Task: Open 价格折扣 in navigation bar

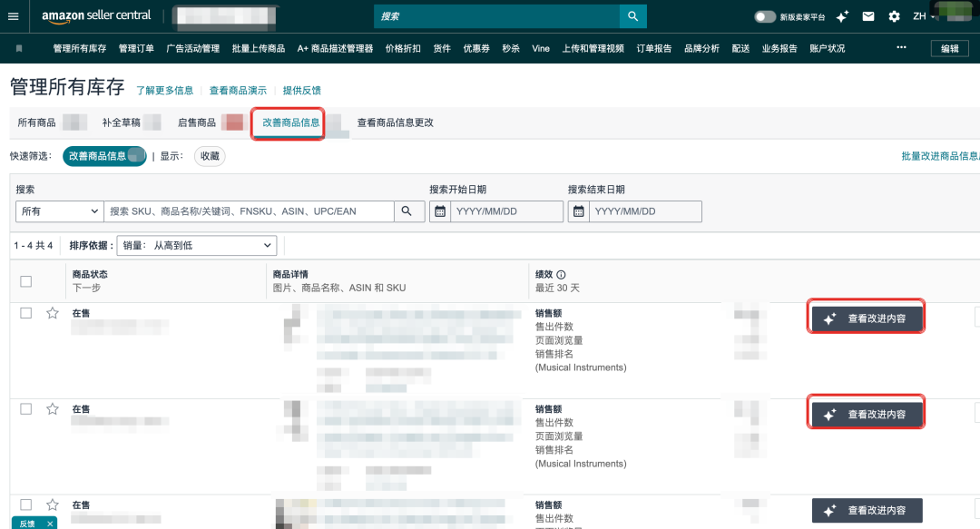Action: (403, 49)
